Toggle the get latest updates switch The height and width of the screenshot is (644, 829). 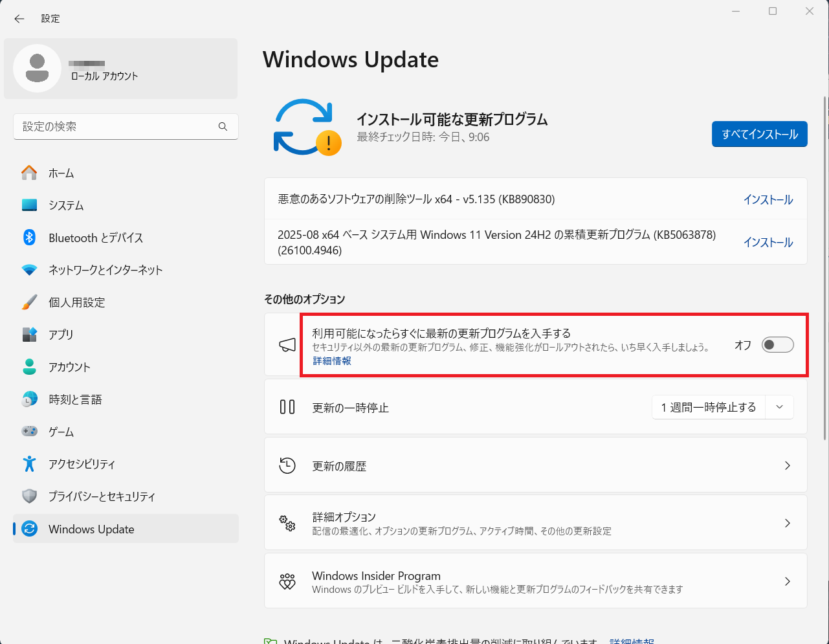777,345
